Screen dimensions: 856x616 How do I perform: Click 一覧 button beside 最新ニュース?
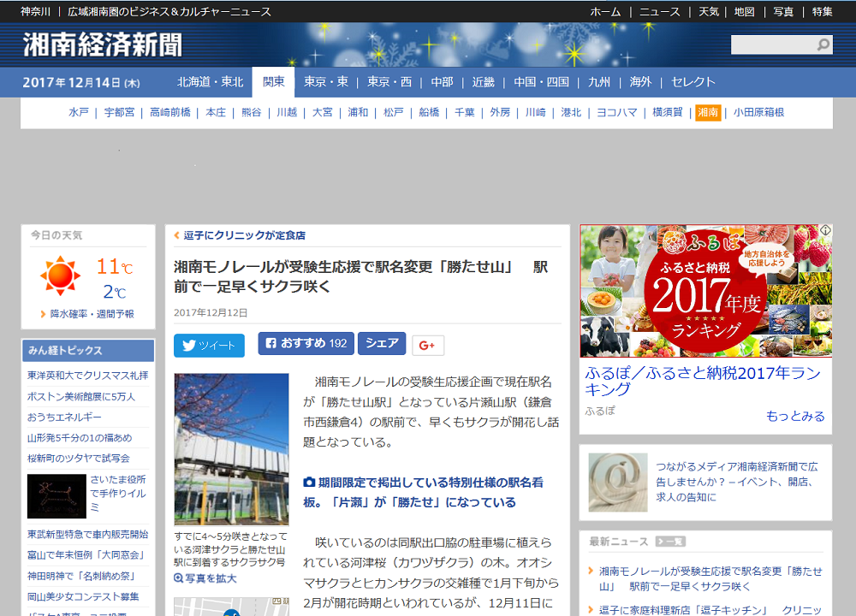pos(670,542)
